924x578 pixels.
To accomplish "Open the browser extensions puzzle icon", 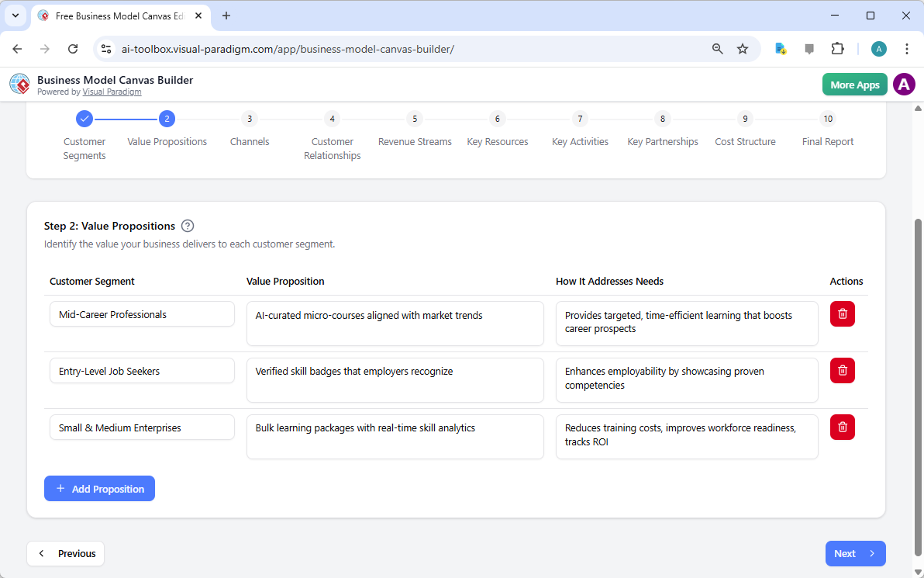I will pyautogui.click(x=837, y=48).
